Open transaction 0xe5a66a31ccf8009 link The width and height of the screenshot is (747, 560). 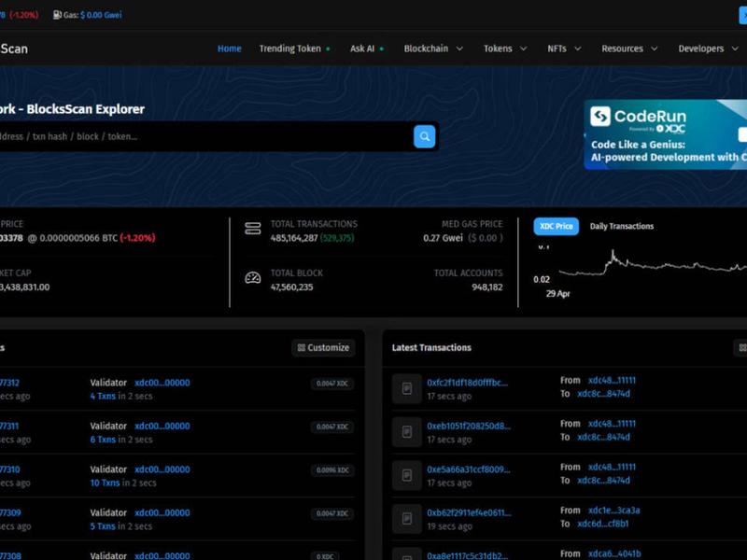pyautogui.click(x=469, y=469)
